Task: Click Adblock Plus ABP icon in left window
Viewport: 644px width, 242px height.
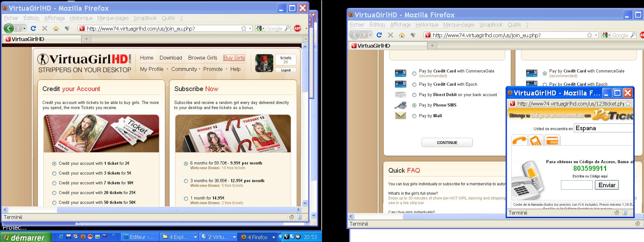Action: tap(297, 28)
